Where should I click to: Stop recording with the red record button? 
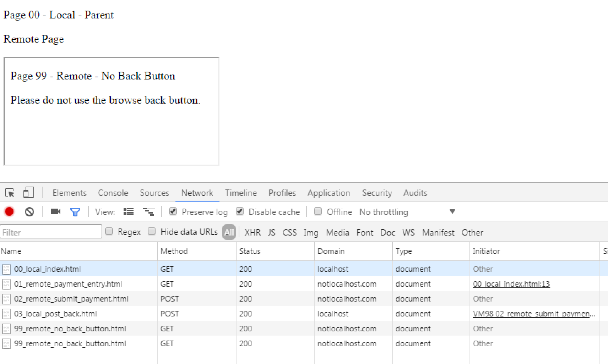(9, 212)
